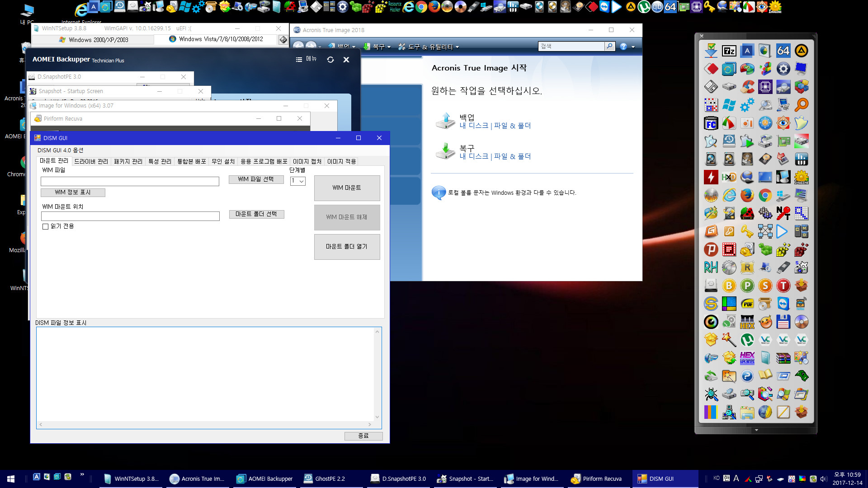Open the 이미지 캡처 tab
The image size is (868, 488).
pos(307,161)
